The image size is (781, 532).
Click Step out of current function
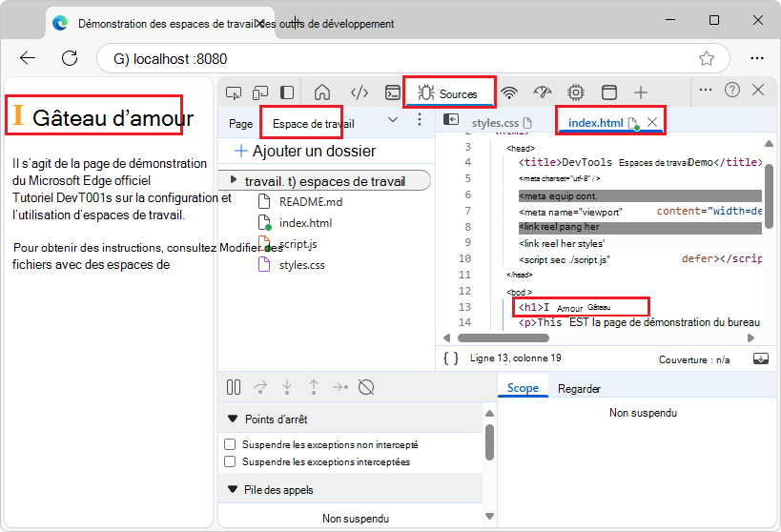314,387
